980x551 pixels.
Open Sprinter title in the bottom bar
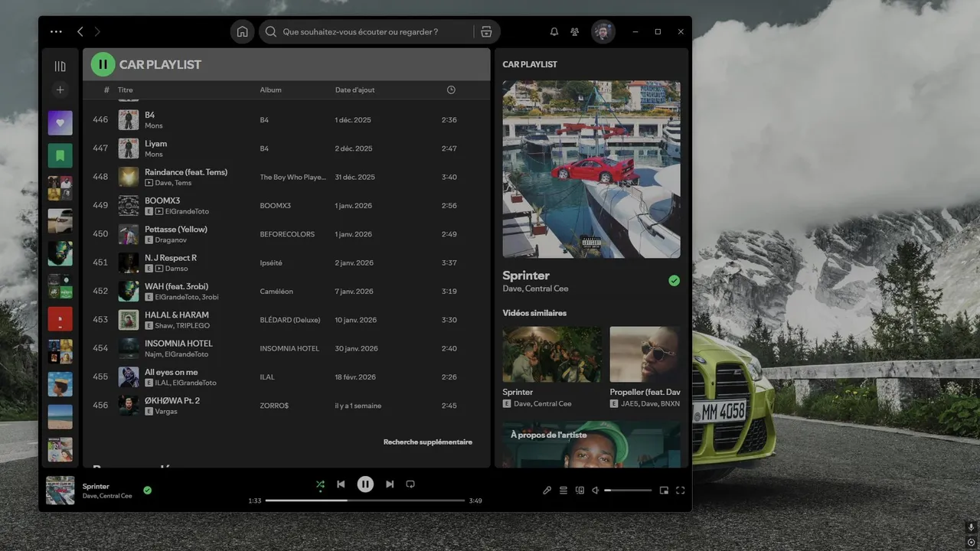click(96, 486)
